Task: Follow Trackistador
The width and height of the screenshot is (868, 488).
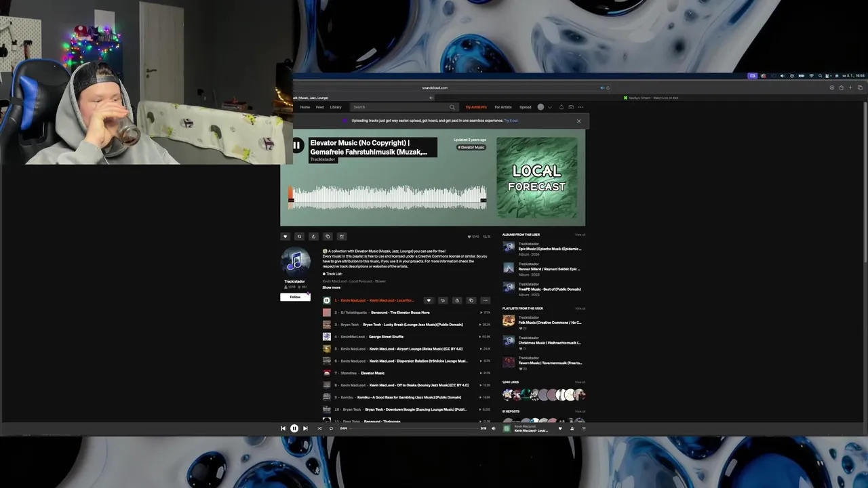Action: [295, 297]
